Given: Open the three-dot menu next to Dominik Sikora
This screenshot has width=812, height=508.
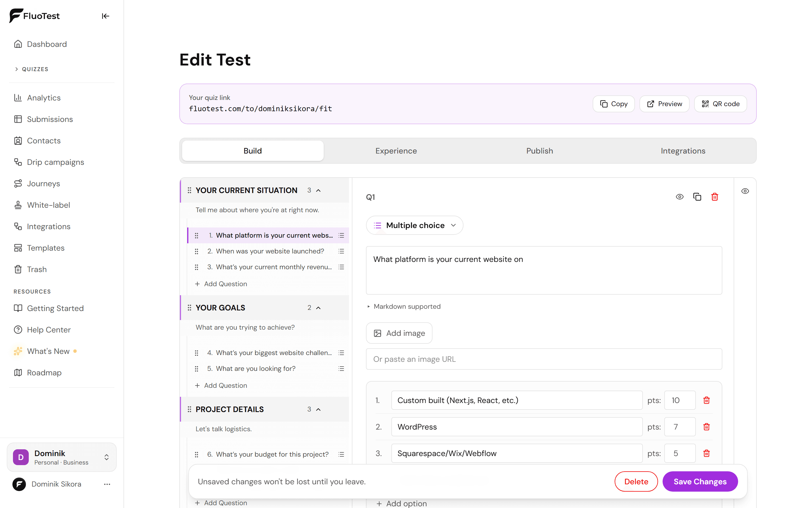Looking at the screenshot, I should [107, 484].
